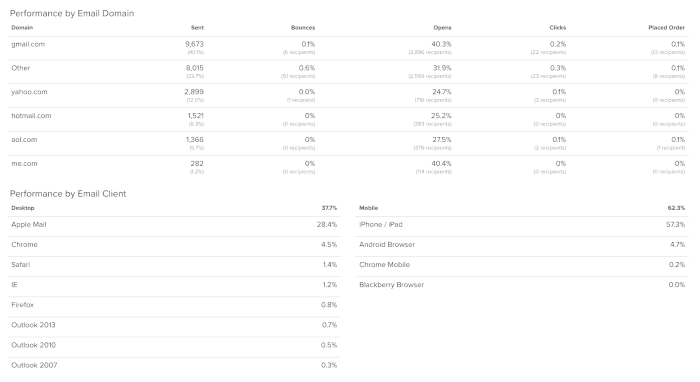The image size is (700, 382).
Task: Click the Bounces column header
Action: [303, 28]
